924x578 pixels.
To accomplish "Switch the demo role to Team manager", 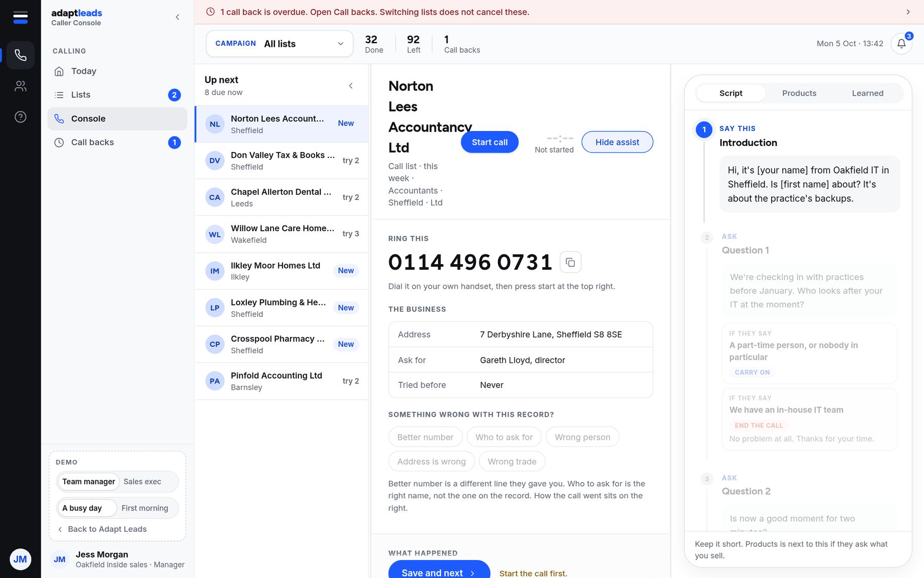I will (x=88, y=481).
